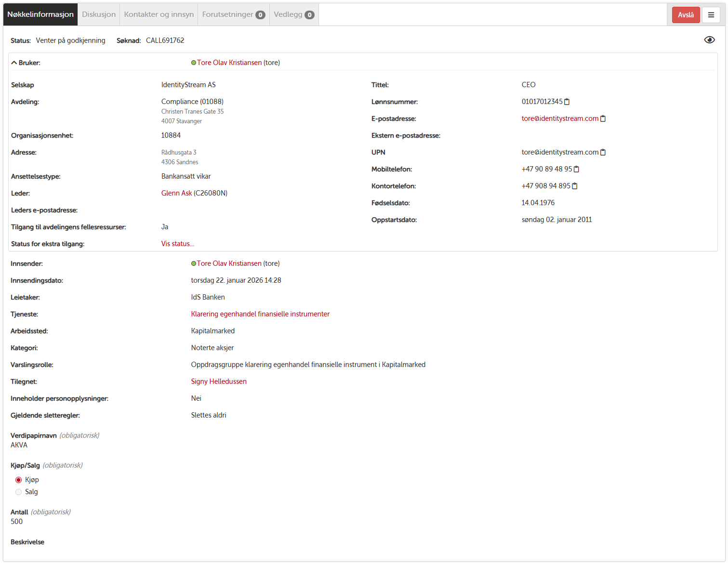Image resolution: width=728 pixels, height=564 pixels.
Task: Go to the Vedlegg tab
Action: coord(293,14)
